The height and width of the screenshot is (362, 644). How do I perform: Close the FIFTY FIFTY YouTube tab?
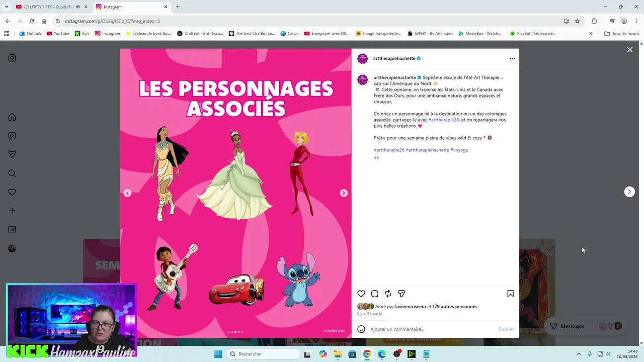tap(86, 7)
